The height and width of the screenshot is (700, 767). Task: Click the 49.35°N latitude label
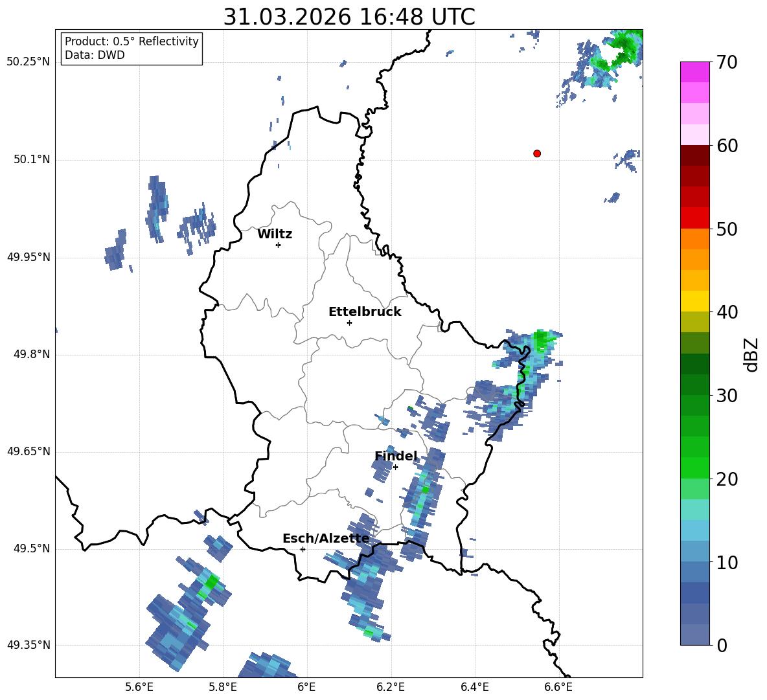pyautogui.click(x=29, y=645)
